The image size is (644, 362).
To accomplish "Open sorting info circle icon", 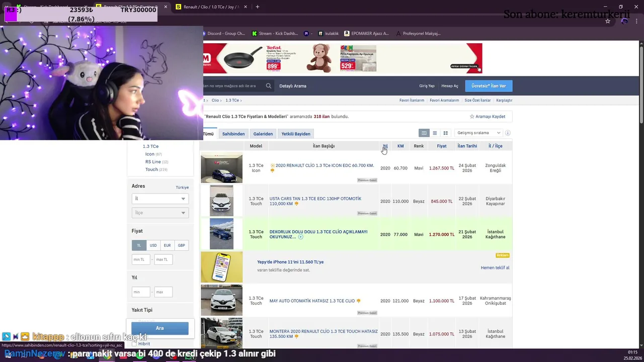I will (508, 133).
